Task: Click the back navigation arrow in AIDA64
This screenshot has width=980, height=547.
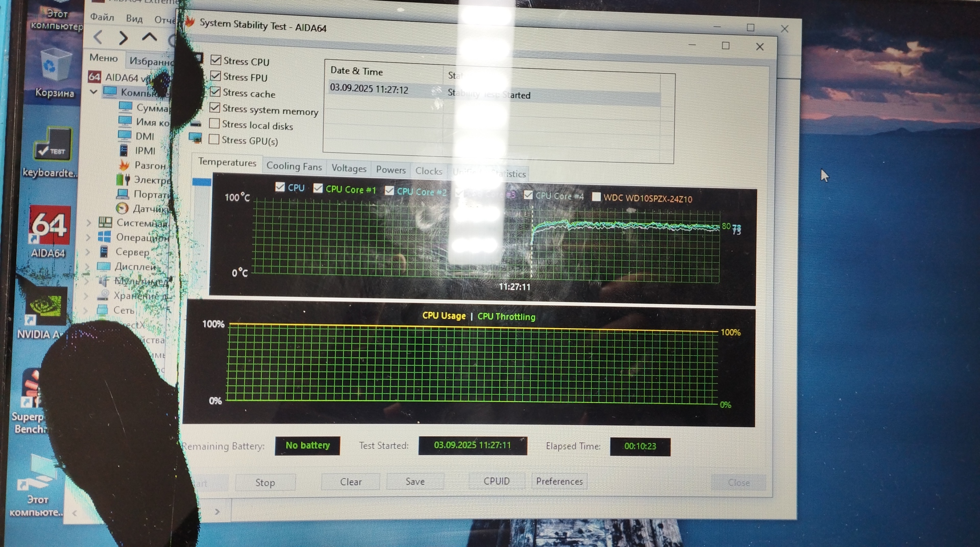Action: [x=99, y=37]
